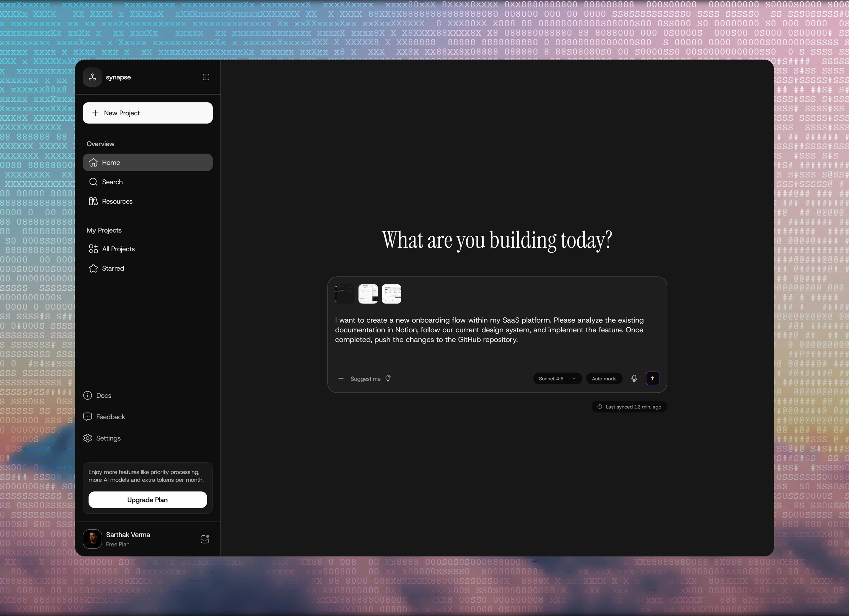Click the Home house icon
This screenshot has width=849, height=616.
tap(93, 162)
